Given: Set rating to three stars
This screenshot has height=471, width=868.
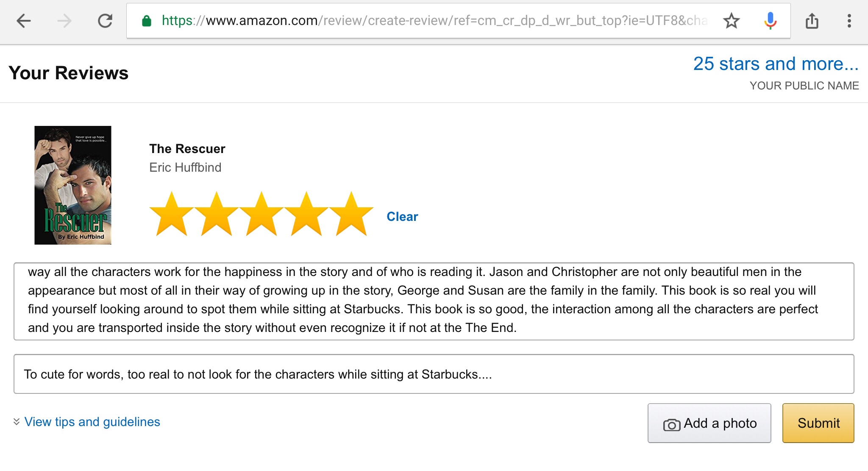Looking at the screenshot, I should 262,214.
